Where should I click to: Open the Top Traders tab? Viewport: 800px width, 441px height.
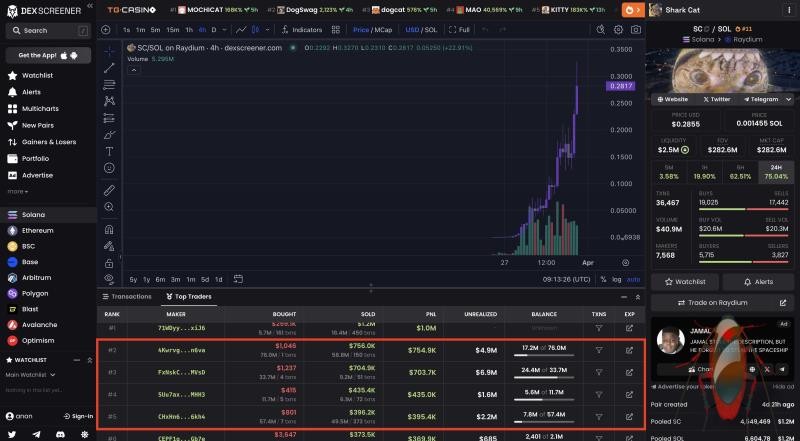[x=189, y=297]
